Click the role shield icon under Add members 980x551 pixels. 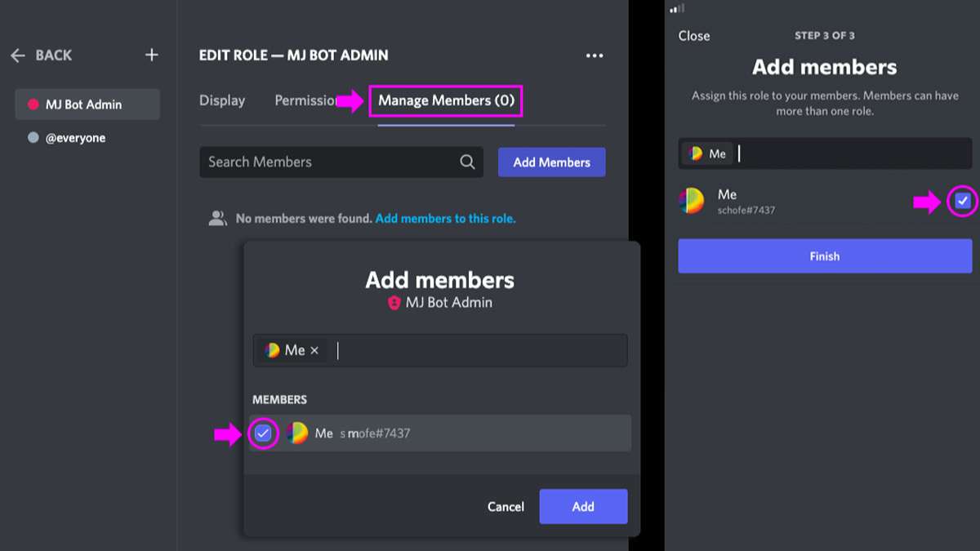(x=394, y=303)
